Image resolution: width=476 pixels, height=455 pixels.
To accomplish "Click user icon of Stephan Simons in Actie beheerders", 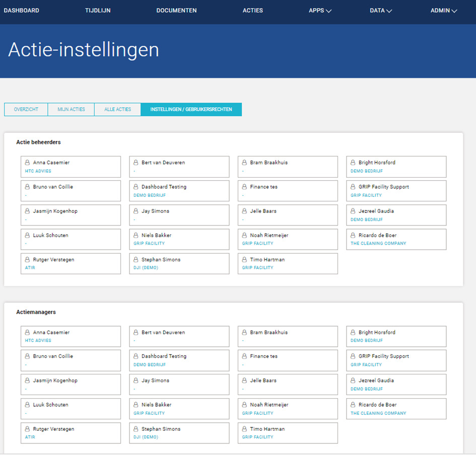I will click(135, 260).
